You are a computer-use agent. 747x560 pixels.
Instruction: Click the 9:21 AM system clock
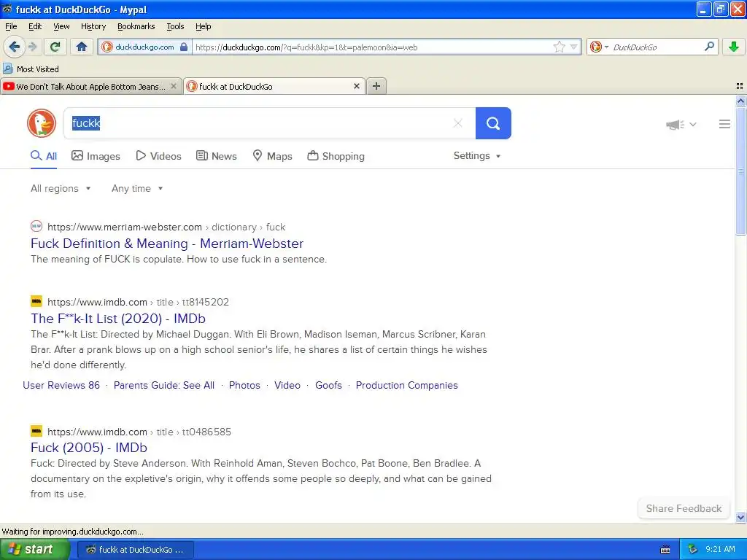pyautogui.click(x=720, y=550)
